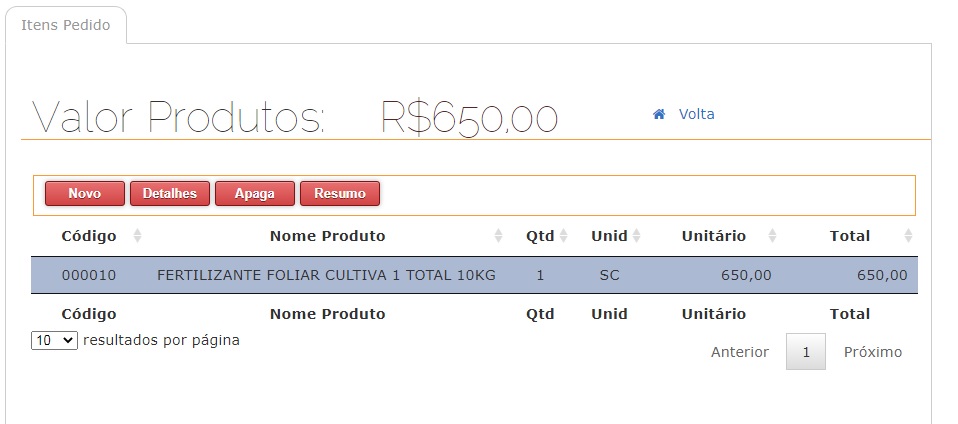
Task: Follow the Volta link
Action: tap(696, 114)
